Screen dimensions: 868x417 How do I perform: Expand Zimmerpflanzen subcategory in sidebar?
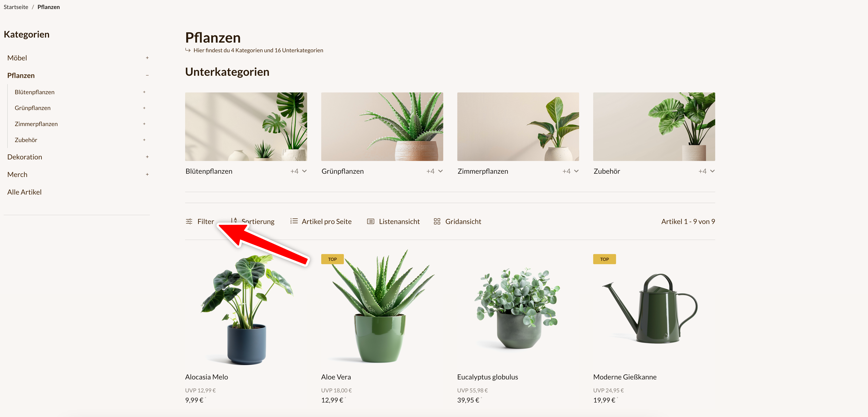(144, 124)
